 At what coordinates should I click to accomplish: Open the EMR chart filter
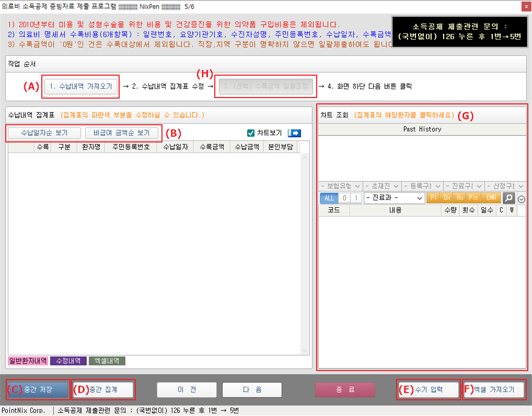[x=491, y=198]
